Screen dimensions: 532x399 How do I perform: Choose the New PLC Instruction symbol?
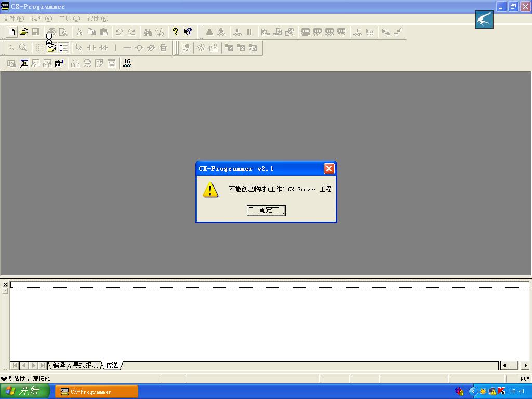tap(163, 47)
